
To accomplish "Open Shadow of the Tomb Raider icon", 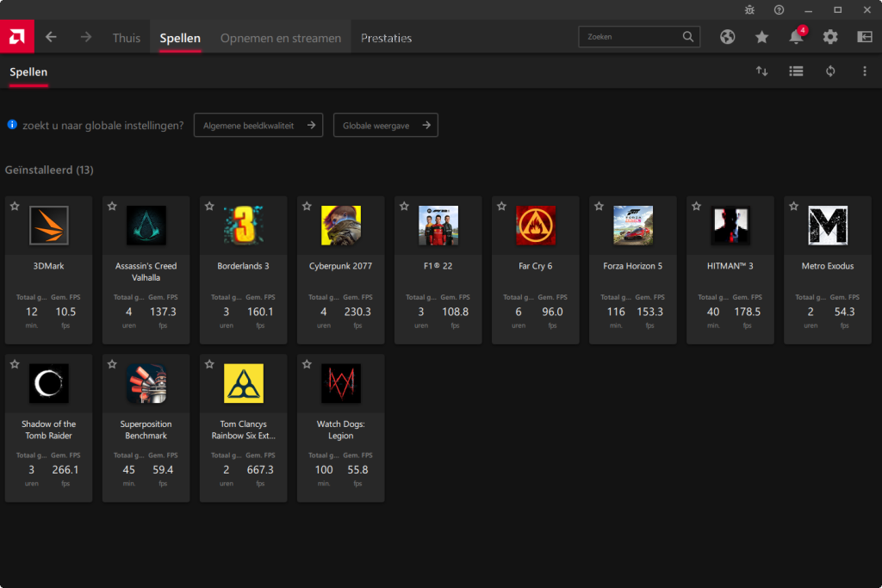I will [x=49, y=383].
